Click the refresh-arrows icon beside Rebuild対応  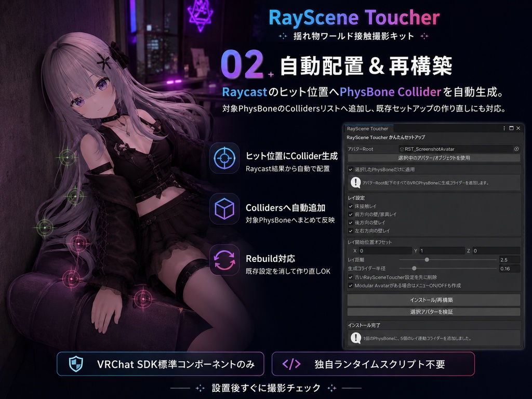click(224, 260)
